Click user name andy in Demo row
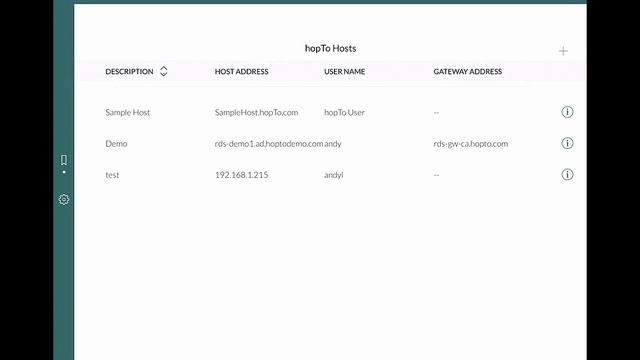The height and width of the screenshot is (360, 640). (333, 144)
